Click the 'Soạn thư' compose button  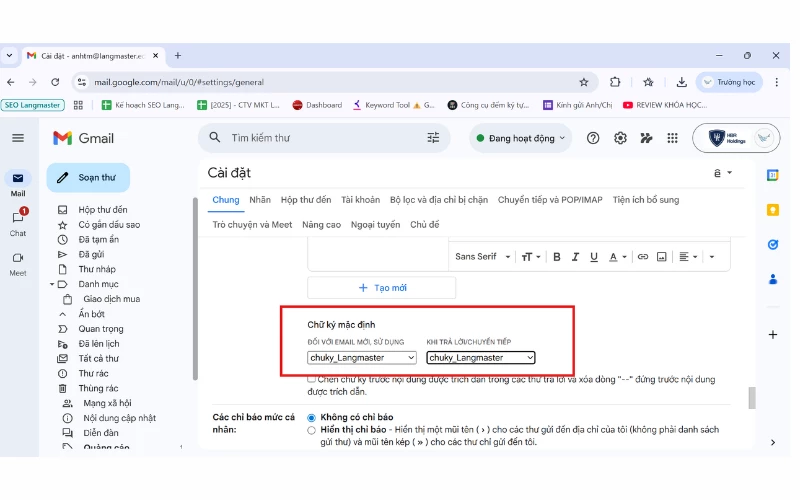88,178
